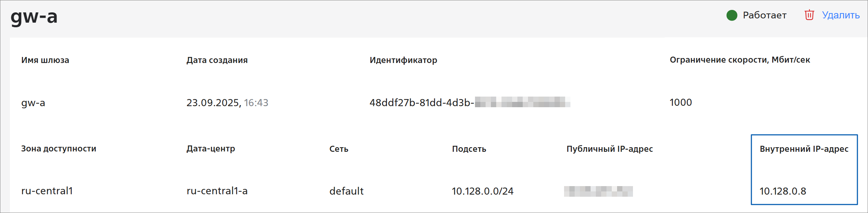Screen dimensions: 868x213
Task: Click the Зона доступности label
Action: (59, 149)
